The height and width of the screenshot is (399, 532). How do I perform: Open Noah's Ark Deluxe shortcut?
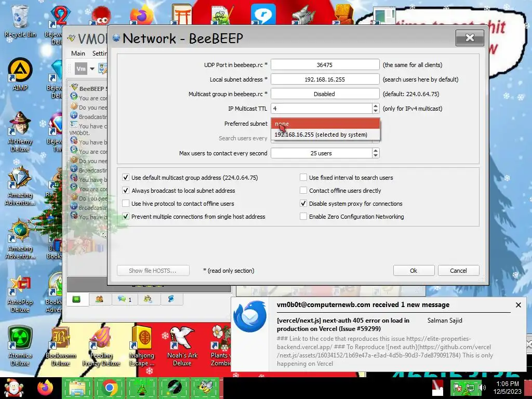pos(182,346)
